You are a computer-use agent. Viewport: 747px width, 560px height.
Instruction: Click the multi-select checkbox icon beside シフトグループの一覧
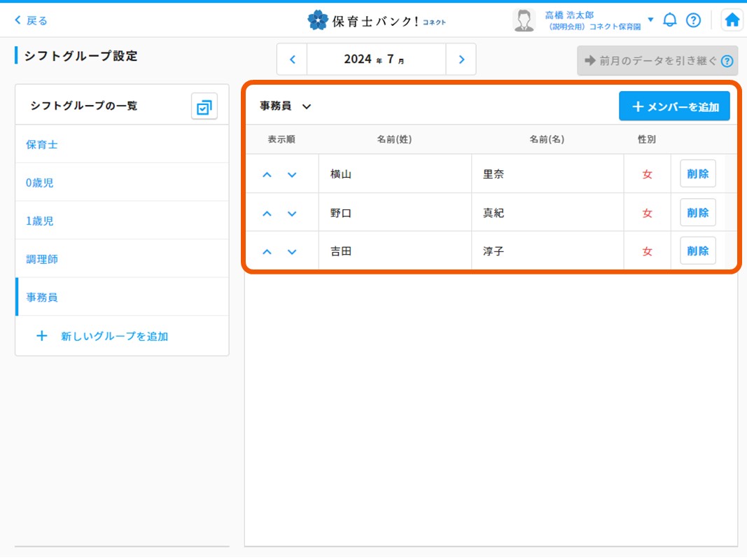[x=204, y=106]
